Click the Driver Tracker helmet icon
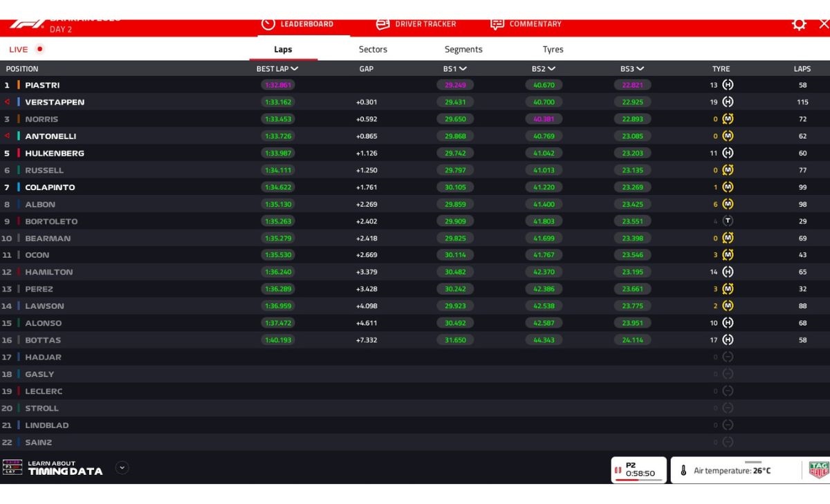This screenshot has height=504, width=830. (382, 24)
